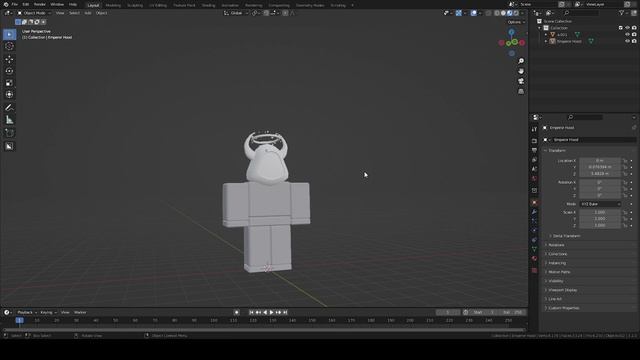640x360 pixels.
Task: Select the Annotate tool
Action: (x=9, y=108)
